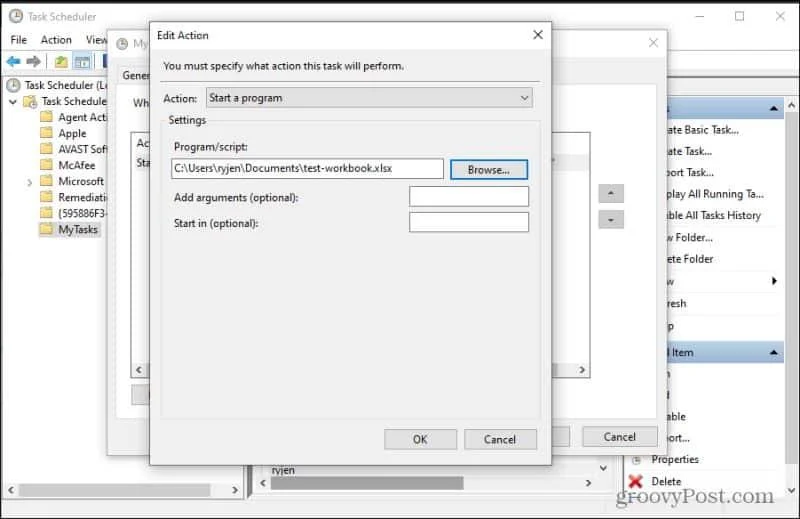The height and width of the screenshot is (519, 800).
Task: Cancel the Edit Action dialog
Action: click(x=500, y=439)
